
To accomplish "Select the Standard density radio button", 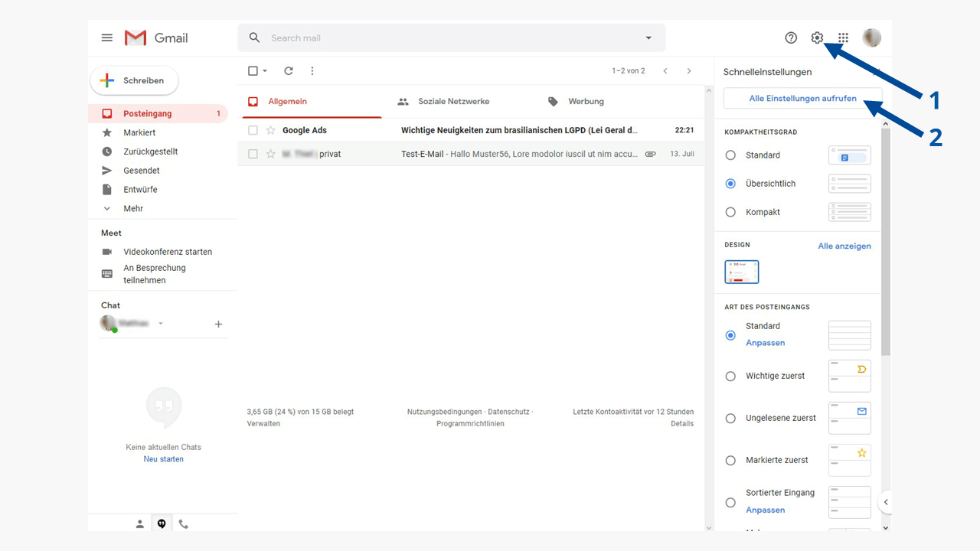I will [x=730, y=155].
